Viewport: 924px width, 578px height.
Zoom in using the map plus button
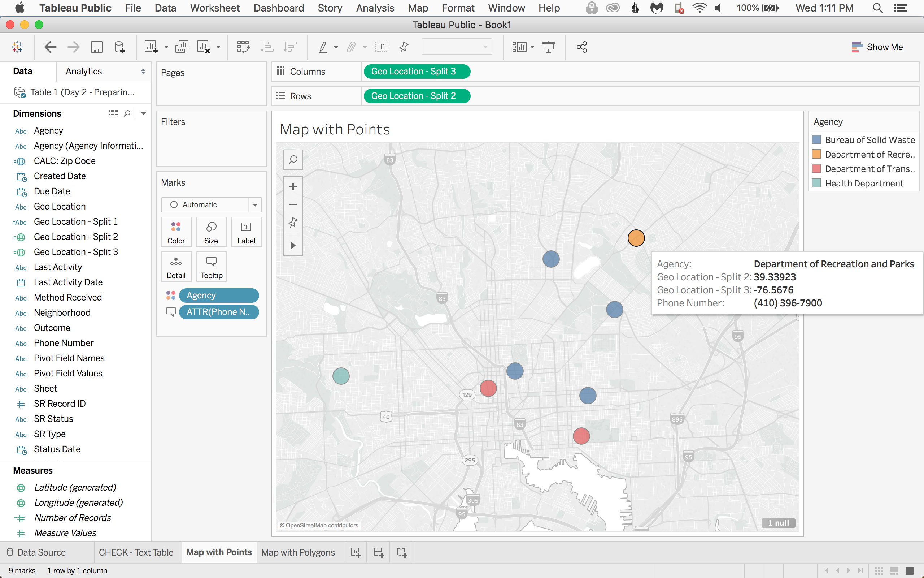tap(293, 186)
